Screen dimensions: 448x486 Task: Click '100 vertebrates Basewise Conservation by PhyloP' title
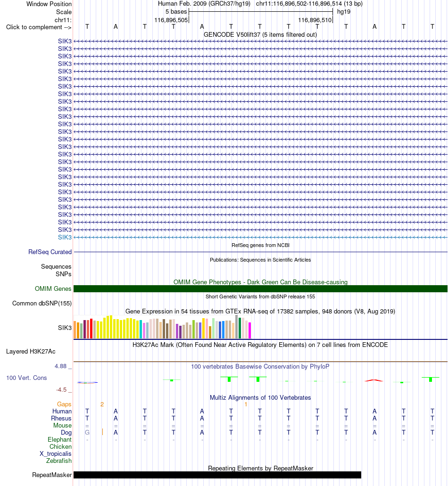[x=260, y=366]
